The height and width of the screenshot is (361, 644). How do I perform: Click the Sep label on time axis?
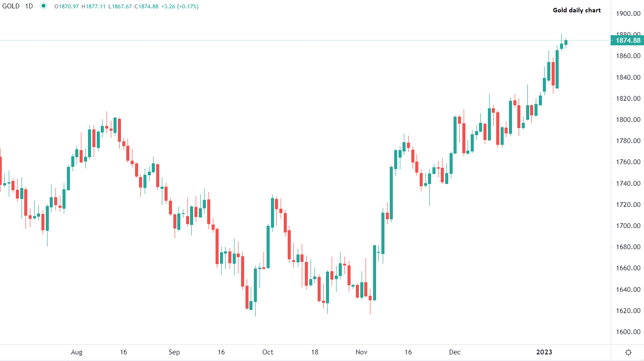point(174,352)
